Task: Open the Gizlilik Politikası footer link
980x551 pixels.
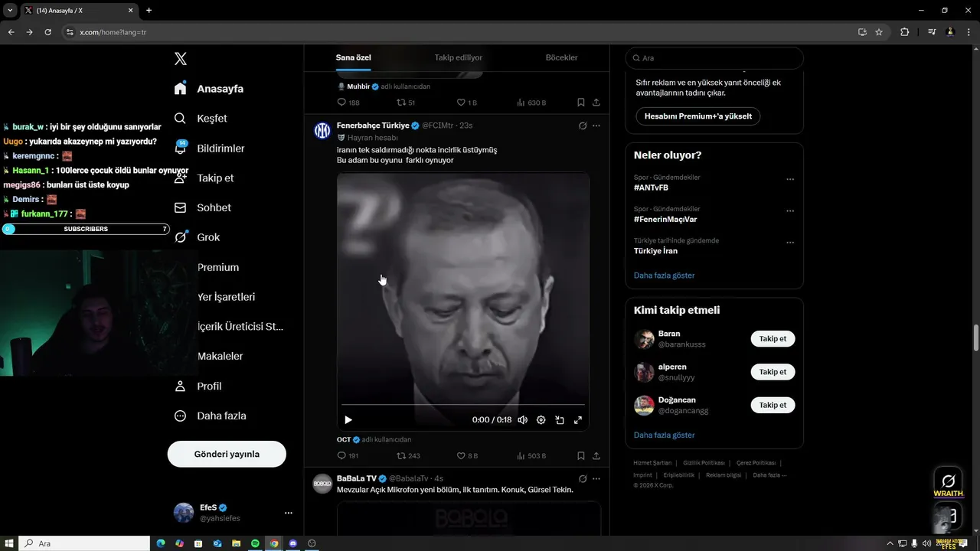Action: 704,463
